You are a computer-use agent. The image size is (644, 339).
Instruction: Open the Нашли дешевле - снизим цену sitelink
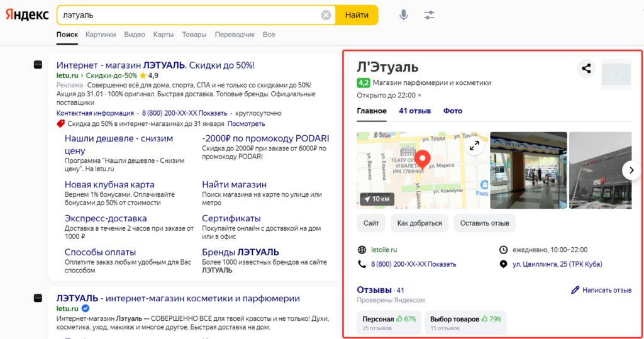119,144
